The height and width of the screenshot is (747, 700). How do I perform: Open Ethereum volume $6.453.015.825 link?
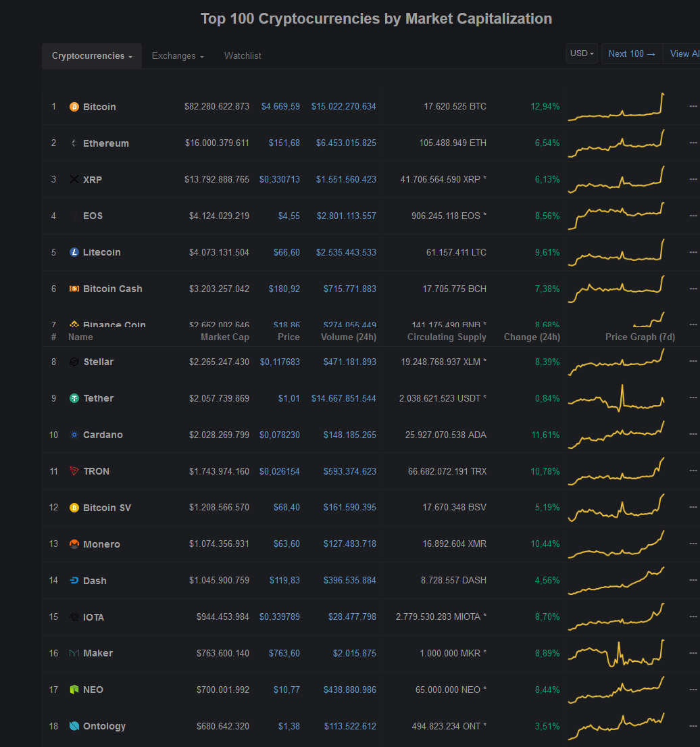pyautogui.click(x=346, y=143)
